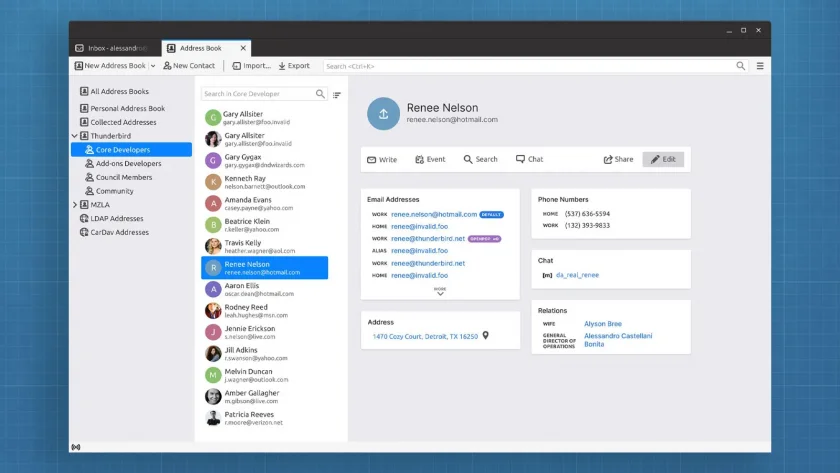Click the Edit contact button
Image resolution: width=840 pixels, height=473 pixels.
663,159
